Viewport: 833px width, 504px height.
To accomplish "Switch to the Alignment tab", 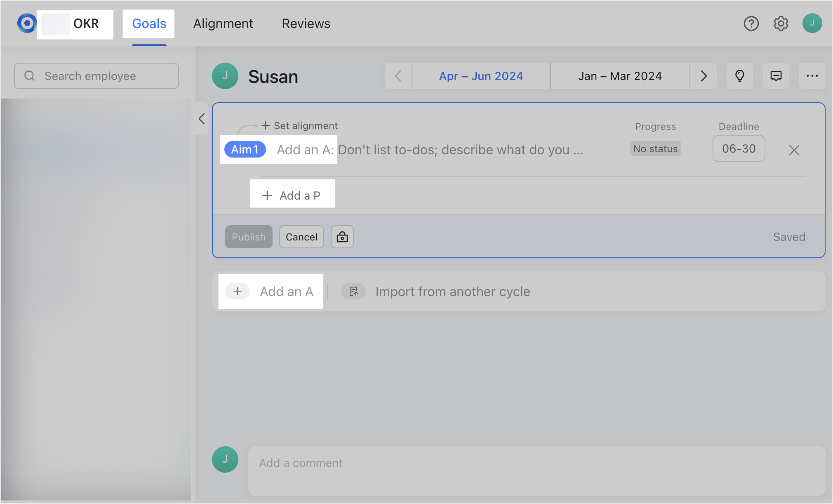I will coord(223,24).
